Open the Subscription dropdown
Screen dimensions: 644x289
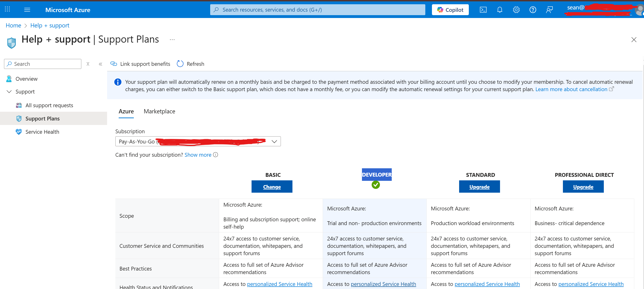click(x=198, y=141)
